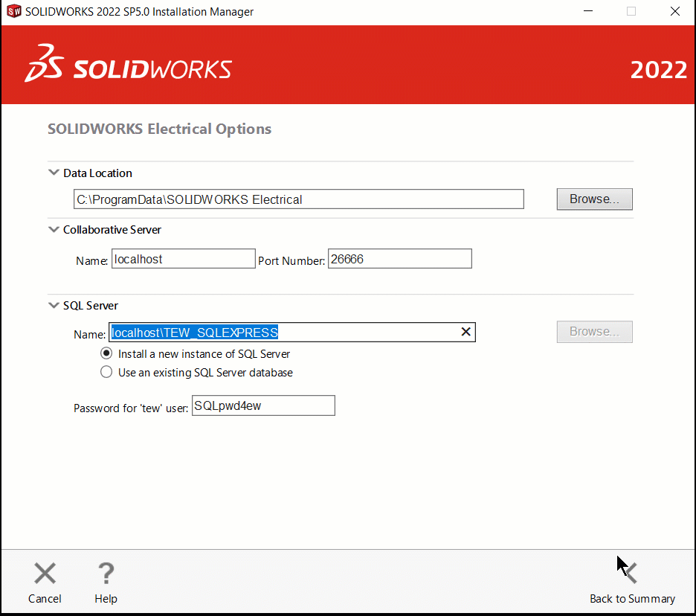
Task: Collapse the Collaborative Server section
Action: click(54, 229)
